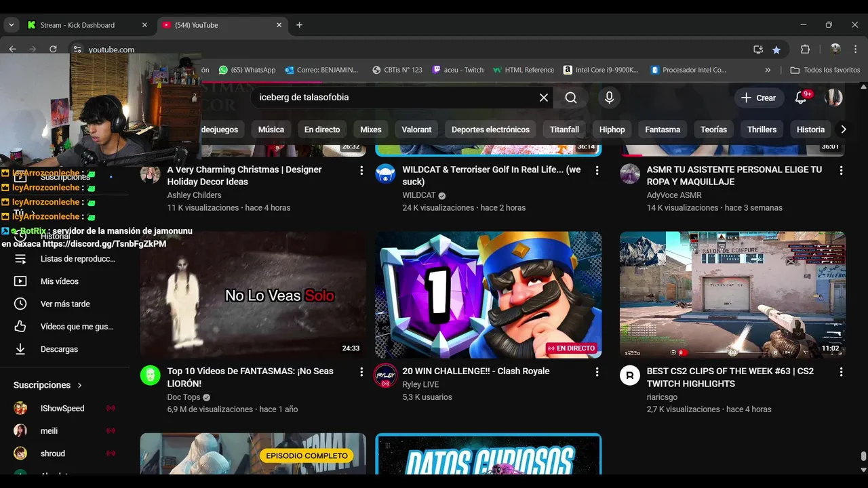Image resolution: width=868 pixels, height=488 pixels.
Task: Bookmark this page with the star
Action: (776, 49)
